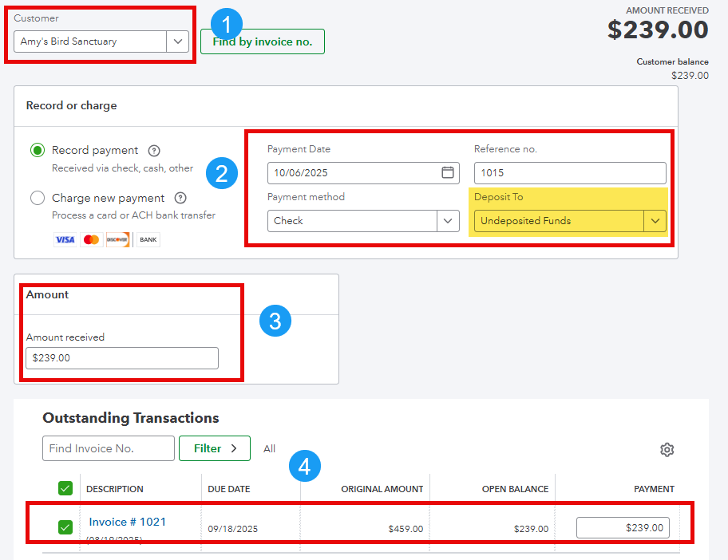Select the Charge new payment option

coord(38,199)
